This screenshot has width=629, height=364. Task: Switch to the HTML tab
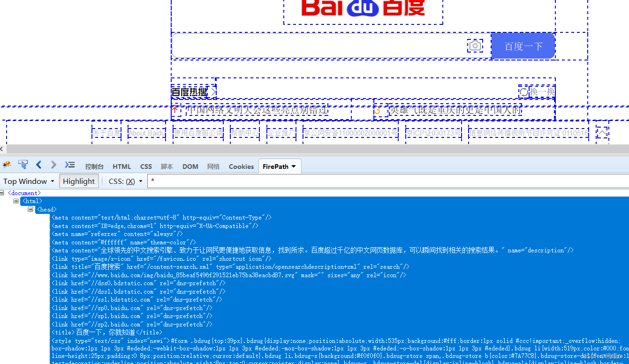pos(122,167)
